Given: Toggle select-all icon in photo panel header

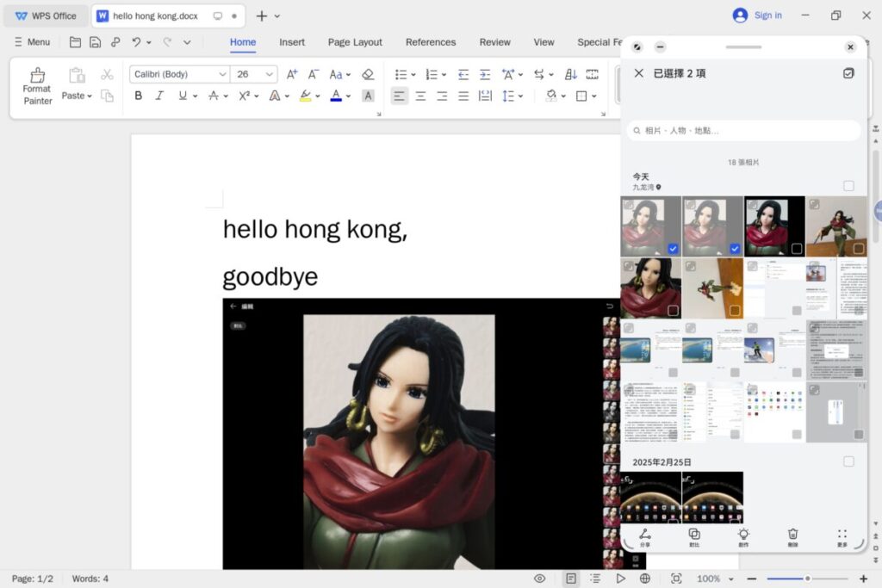Looking at the screenshot, I should (848, 73).
